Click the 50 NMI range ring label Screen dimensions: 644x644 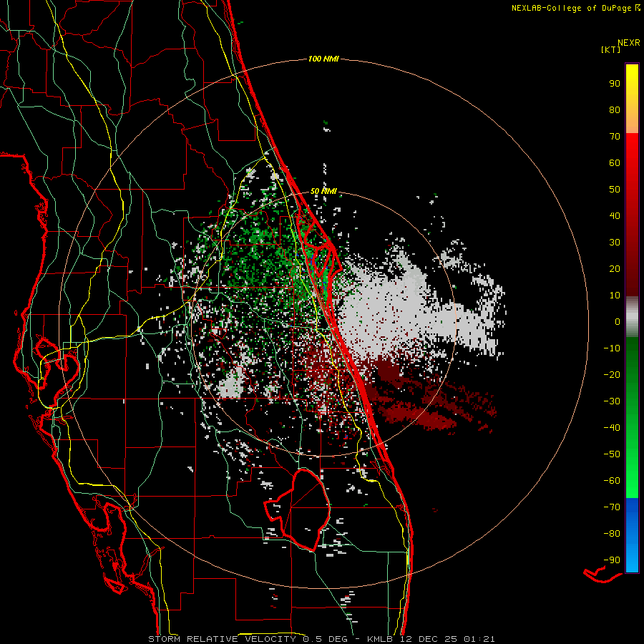pyautogui.click(x=323, y=191)
